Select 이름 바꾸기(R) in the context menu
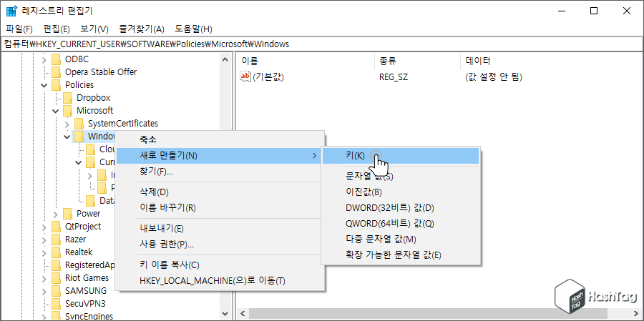This screenshot has width=644, height=321. 220,208
